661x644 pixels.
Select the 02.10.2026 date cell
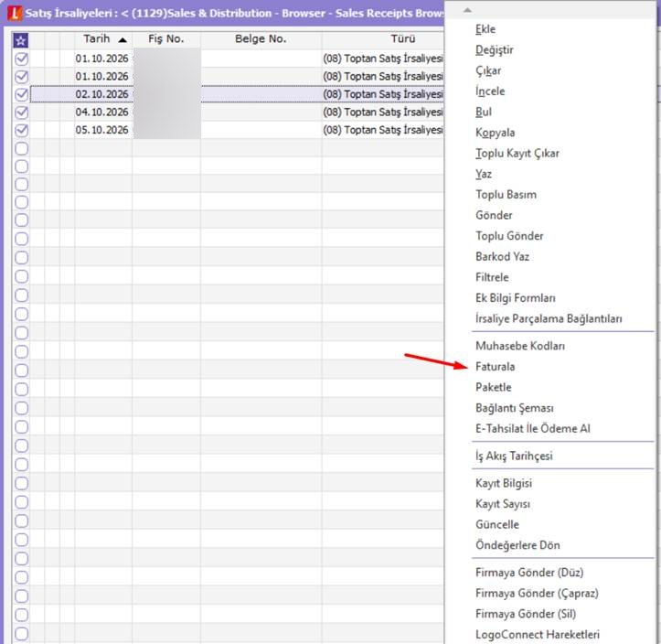coord(102,94)
